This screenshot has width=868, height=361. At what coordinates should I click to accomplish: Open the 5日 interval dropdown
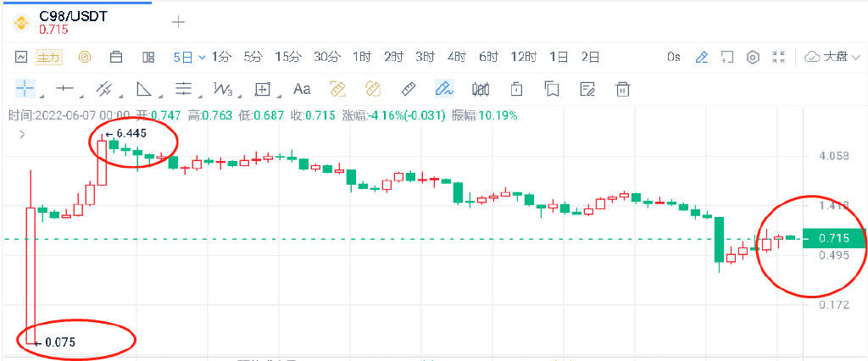tap(190, 57)
